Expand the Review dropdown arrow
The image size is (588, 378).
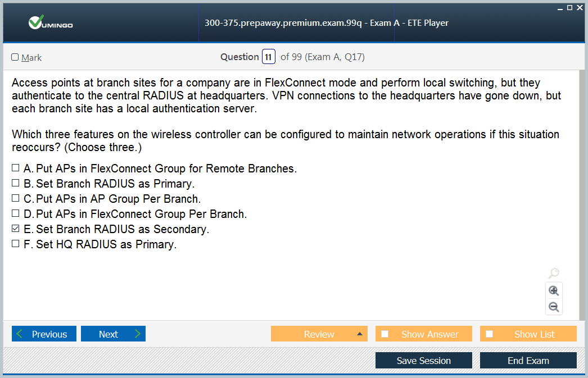click(x=360, y=334)
